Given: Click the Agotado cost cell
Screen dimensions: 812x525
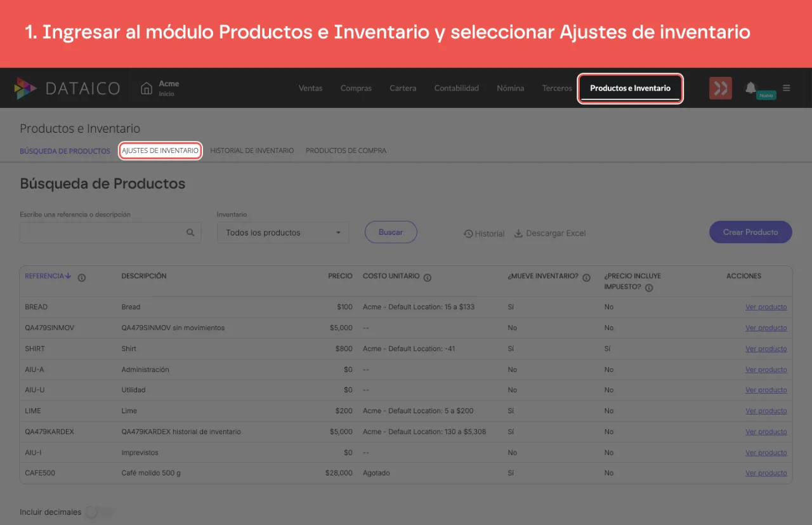Looking at the screenshot, I should point(376,473).
